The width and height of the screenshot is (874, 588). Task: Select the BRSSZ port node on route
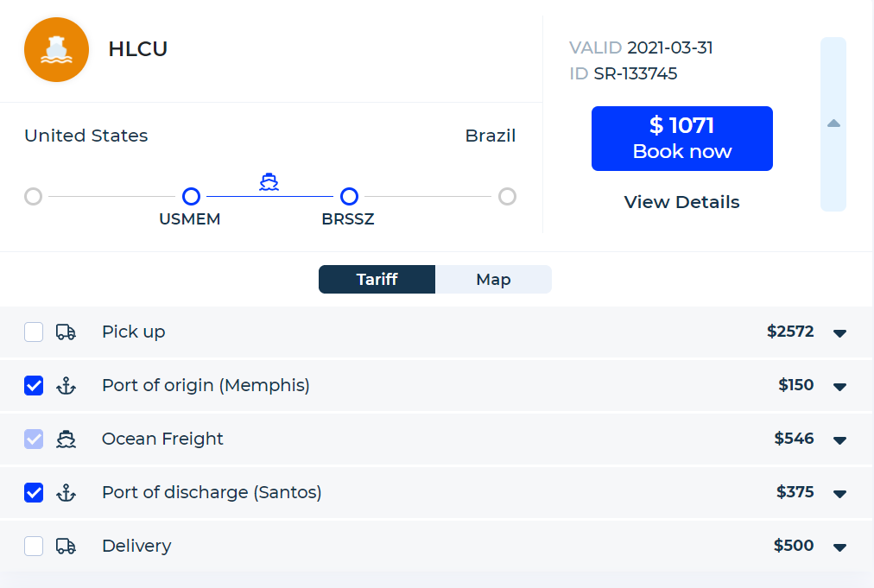tap(349, 196)
